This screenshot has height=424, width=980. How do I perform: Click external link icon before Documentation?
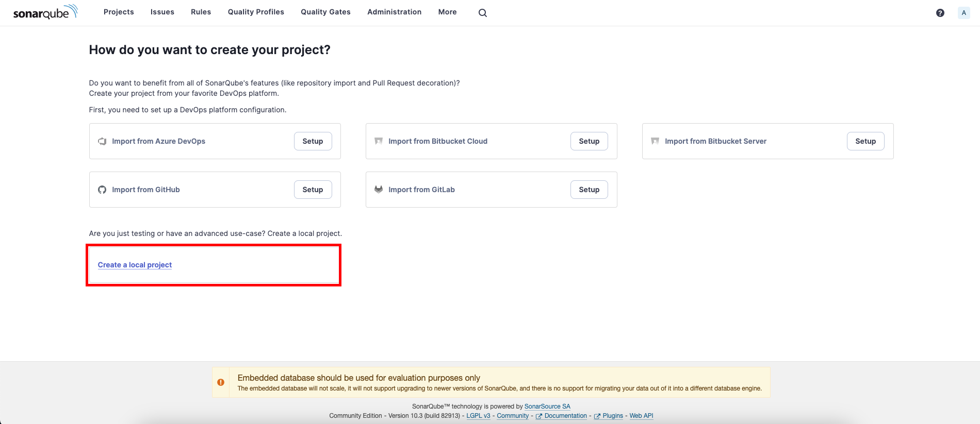click(x=539, y=416)
